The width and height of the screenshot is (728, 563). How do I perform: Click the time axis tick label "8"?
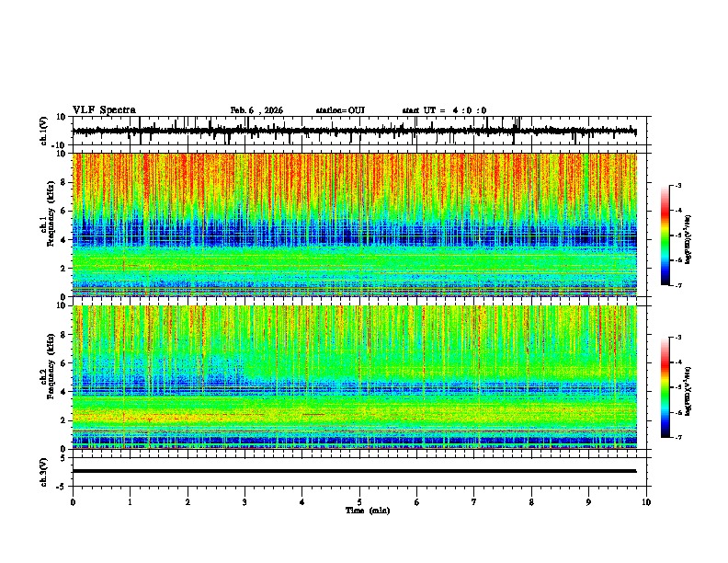point(531,502)
